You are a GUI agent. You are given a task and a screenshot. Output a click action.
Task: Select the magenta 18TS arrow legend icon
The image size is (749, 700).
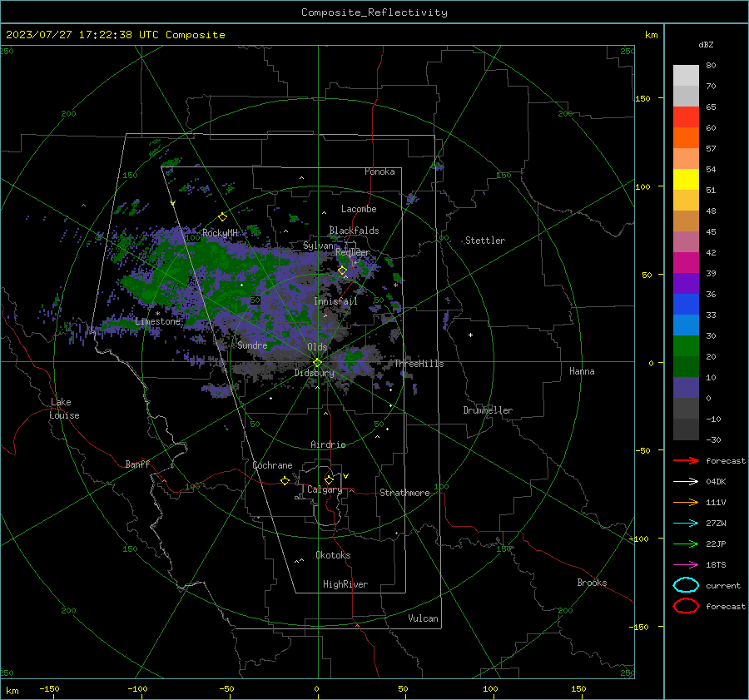(686, 565)
